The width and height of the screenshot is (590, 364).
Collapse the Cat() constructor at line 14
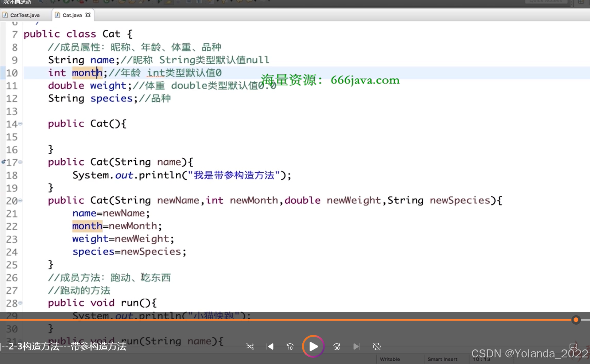tap(20, 124)
